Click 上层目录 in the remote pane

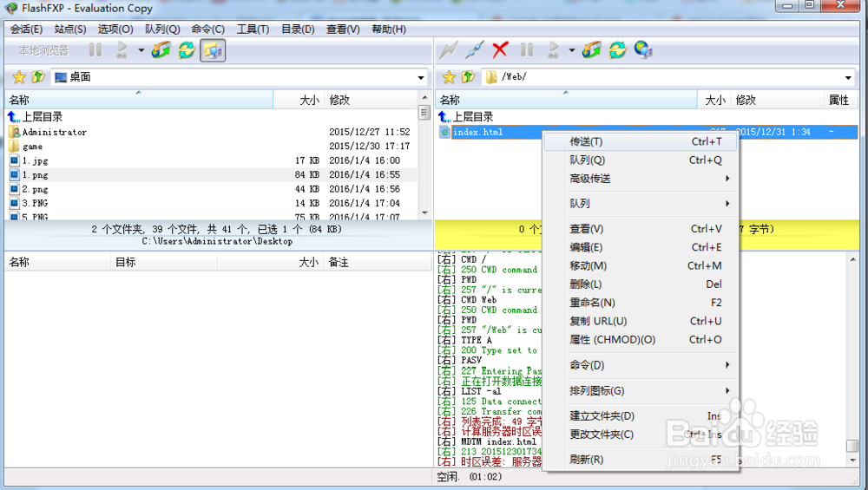point(473,117)
